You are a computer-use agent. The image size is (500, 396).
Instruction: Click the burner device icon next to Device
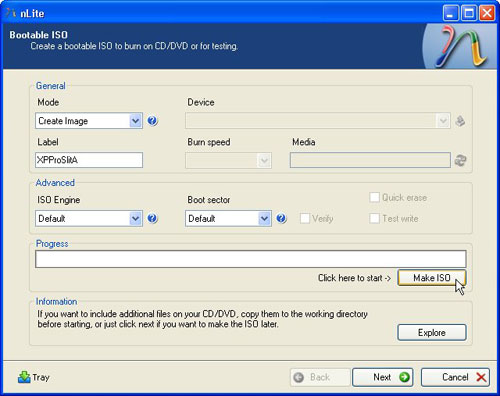click(460, 121)
